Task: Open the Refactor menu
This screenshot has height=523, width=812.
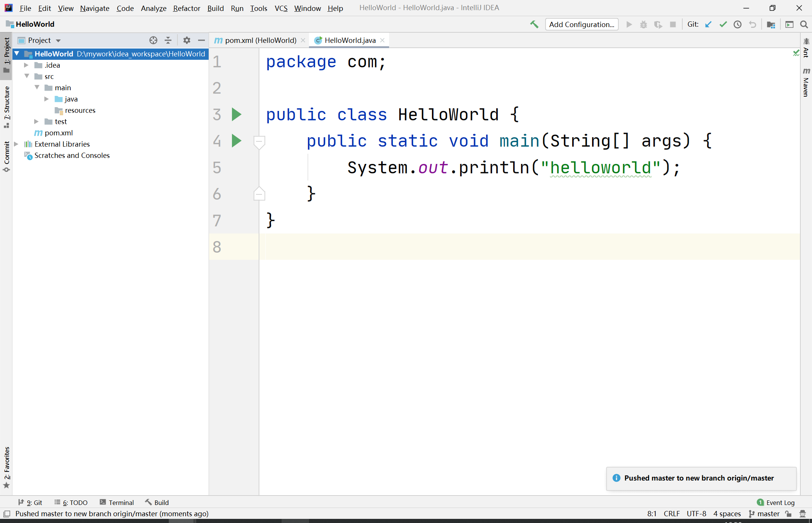Action: tap(186, 8)
